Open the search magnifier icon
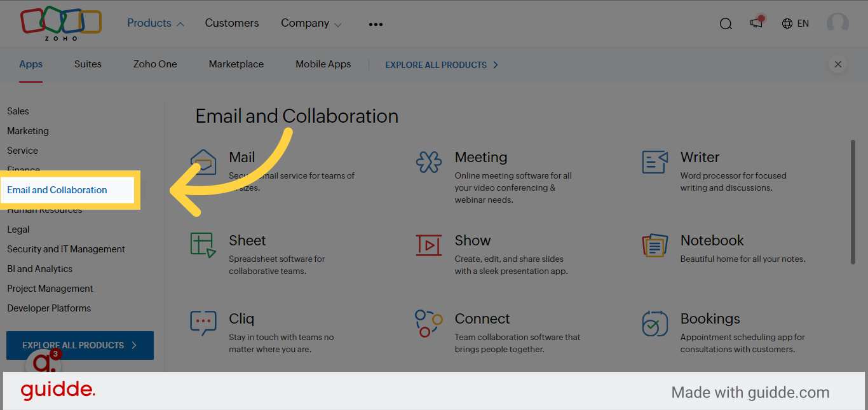This screenshot has width=868, height=410. tap(726, 24)
